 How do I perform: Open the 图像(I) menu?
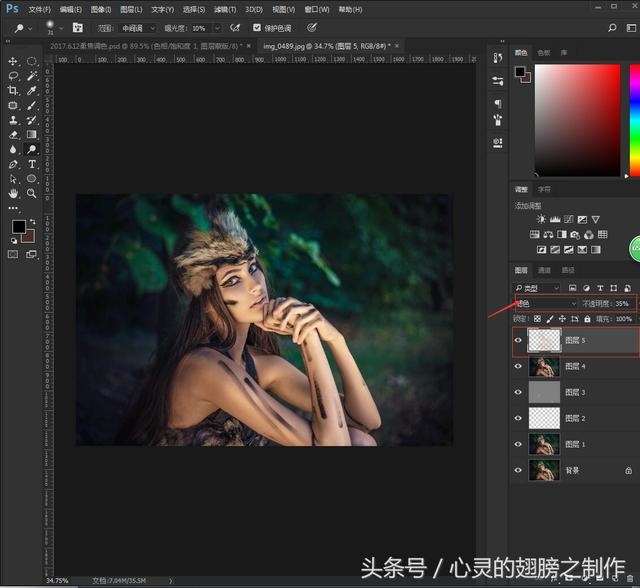coord(99,9)
